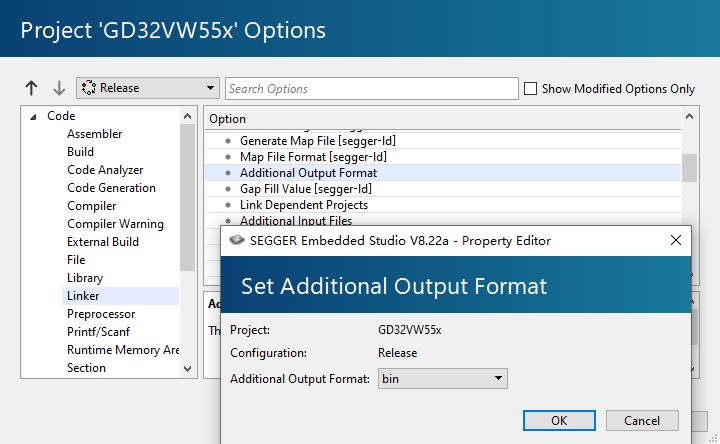Click the SEGGER Embedded Studio title icon
Image resolution: width=720 pixels, height=444 pixels.
pos(237,241)
